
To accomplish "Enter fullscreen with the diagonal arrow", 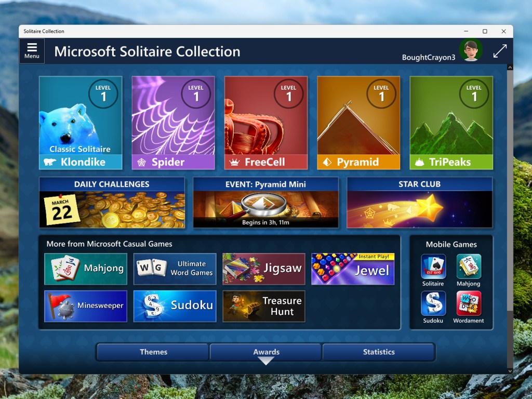I will click(500, 51).
